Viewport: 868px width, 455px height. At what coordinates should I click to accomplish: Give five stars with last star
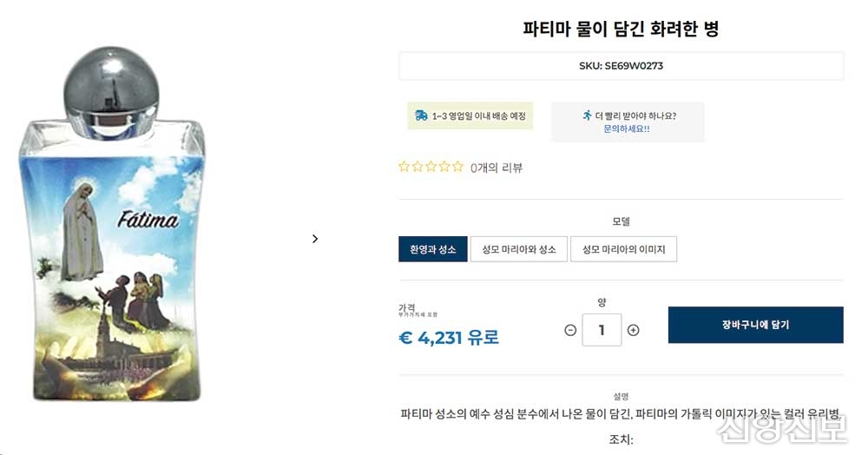(x=457, y=167)
